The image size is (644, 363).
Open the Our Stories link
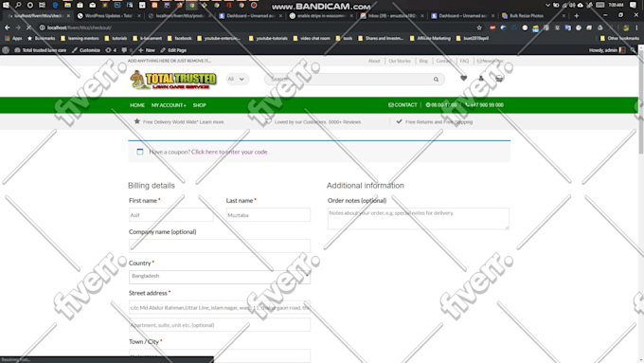click(x=400, y=61)
